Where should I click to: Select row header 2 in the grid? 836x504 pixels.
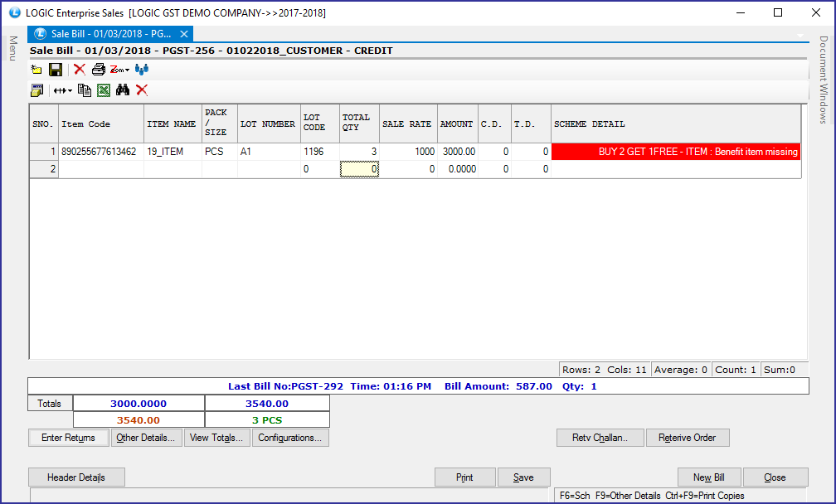[44, 169]
